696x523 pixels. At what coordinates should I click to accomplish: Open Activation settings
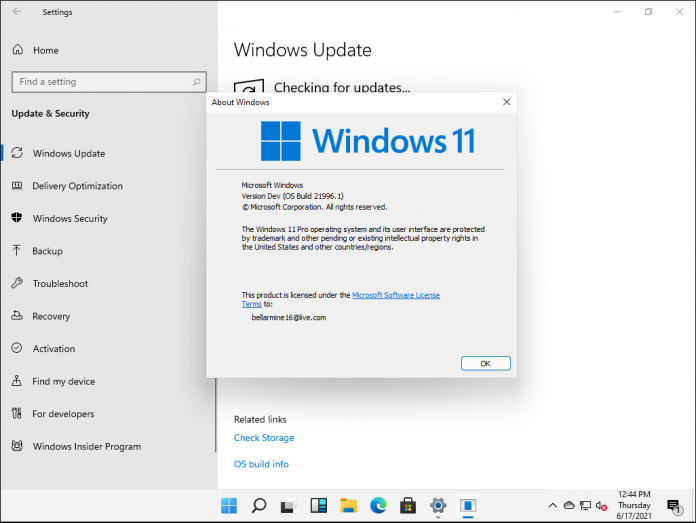[53, 349]
